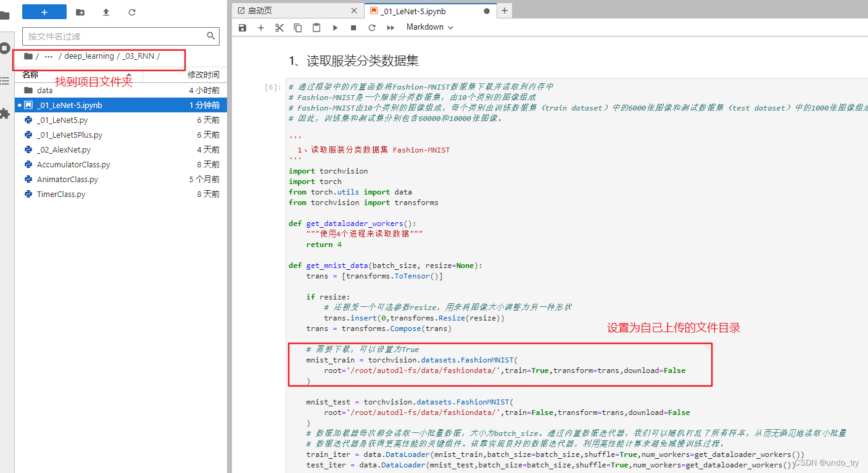
Task: Go to root folder breadcrumb icon
Action: coord(28,56)
